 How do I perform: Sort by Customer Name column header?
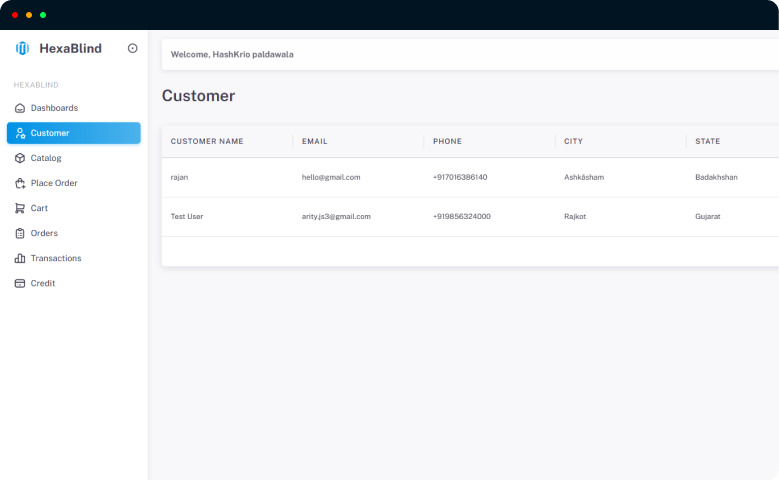point(207,141)
